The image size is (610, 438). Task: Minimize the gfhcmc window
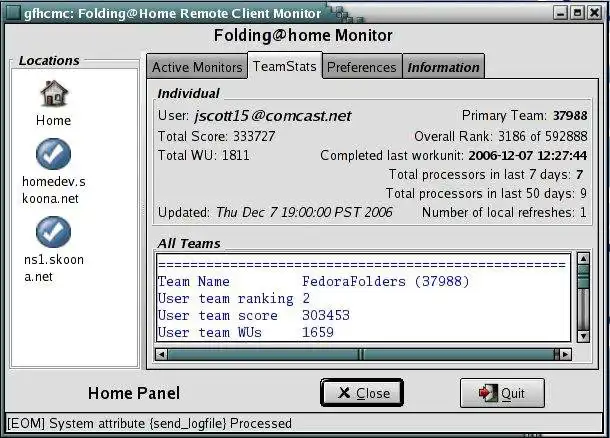[561, 13]
